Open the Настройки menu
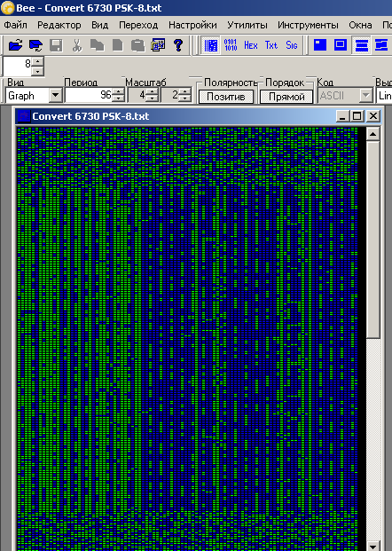The image size is (392, 551). point(192,26)
